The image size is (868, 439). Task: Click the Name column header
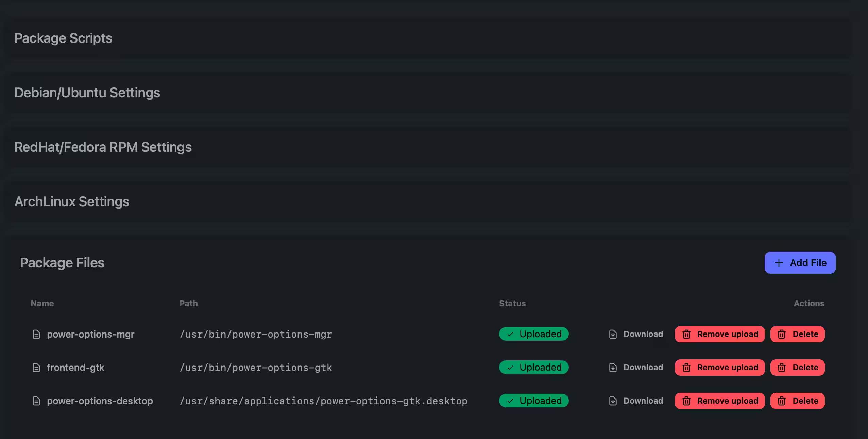click(42, 303)
